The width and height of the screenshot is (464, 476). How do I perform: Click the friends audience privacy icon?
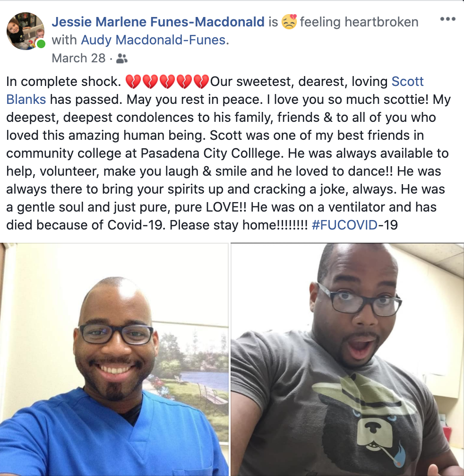[x=122, y=58]
